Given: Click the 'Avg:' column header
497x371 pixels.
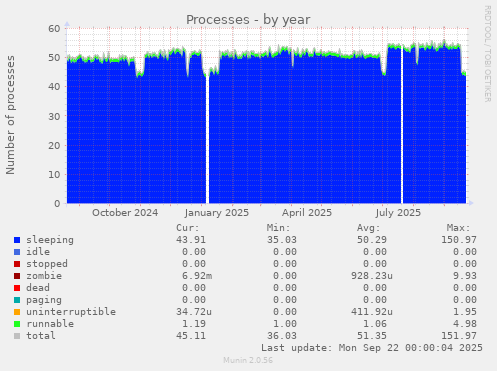Looking at the screenshot, I should point(369,228).
